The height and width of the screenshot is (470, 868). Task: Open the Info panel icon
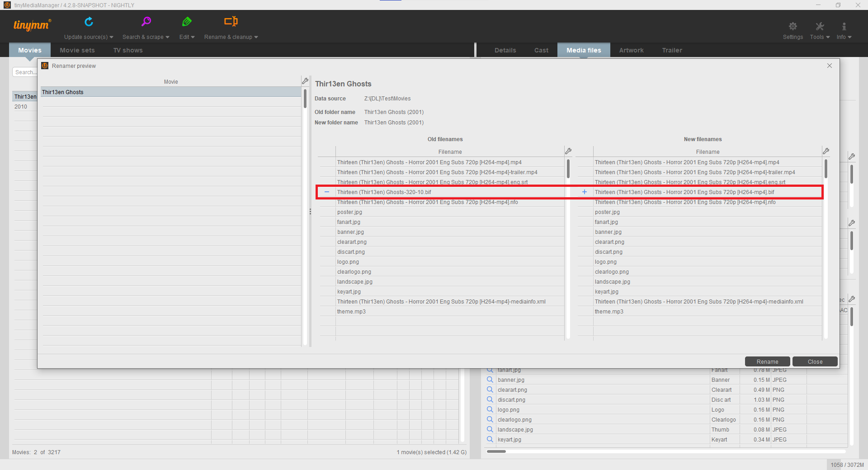[x=844, y=26]
